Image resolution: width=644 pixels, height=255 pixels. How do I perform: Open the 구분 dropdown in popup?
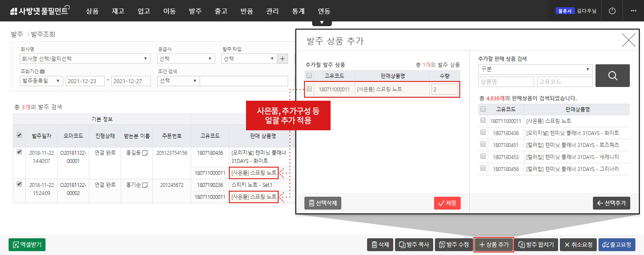[535, 69]
